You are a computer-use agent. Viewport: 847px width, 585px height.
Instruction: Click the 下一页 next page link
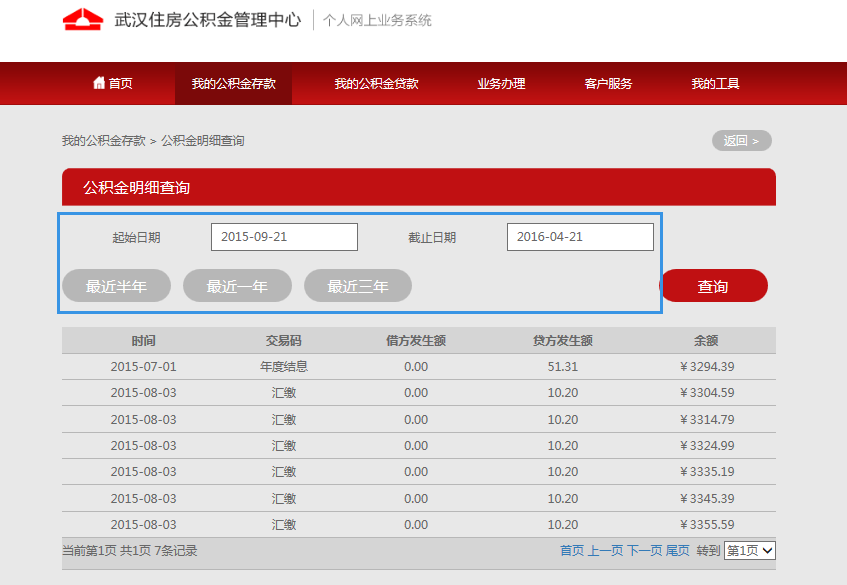[644, 551]
